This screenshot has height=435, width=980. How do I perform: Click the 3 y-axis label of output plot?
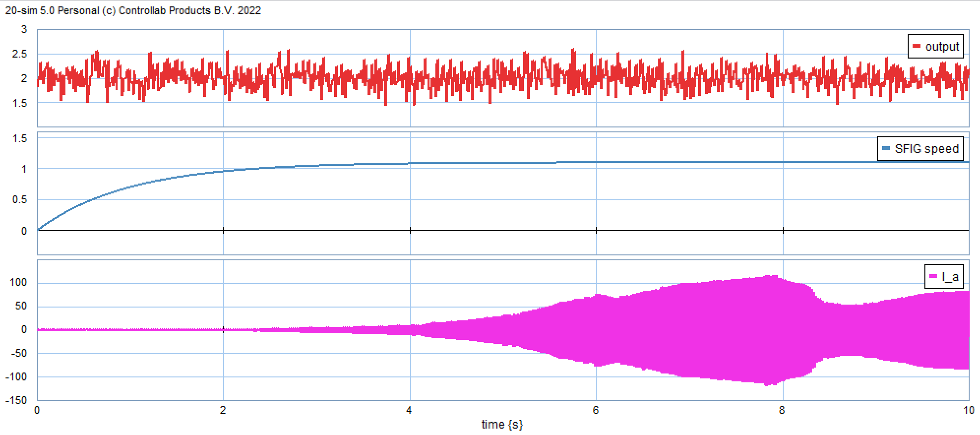coord(24,30)
